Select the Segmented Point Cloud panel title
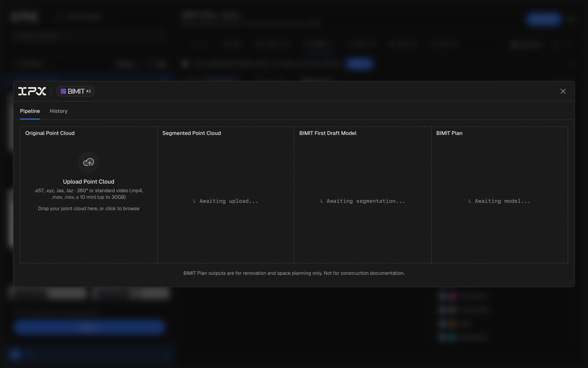Screen dimensions: 588x368 click(x=192, y=133)
